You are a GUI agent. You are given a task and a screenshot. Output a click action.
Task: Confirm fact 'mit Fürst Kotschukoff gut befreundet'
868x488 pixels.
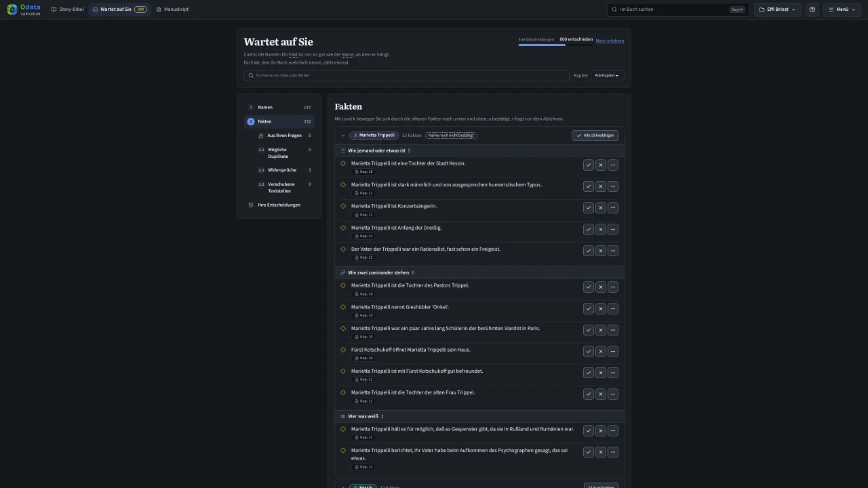[588, 373]
